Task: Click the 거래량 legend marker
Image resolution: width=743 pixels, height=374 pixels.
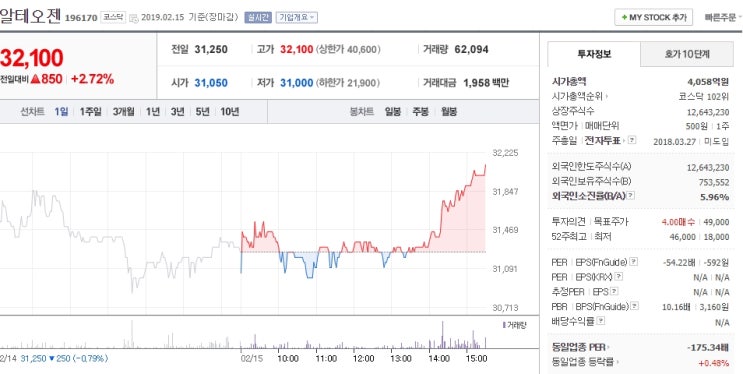Action: (504, 325)
